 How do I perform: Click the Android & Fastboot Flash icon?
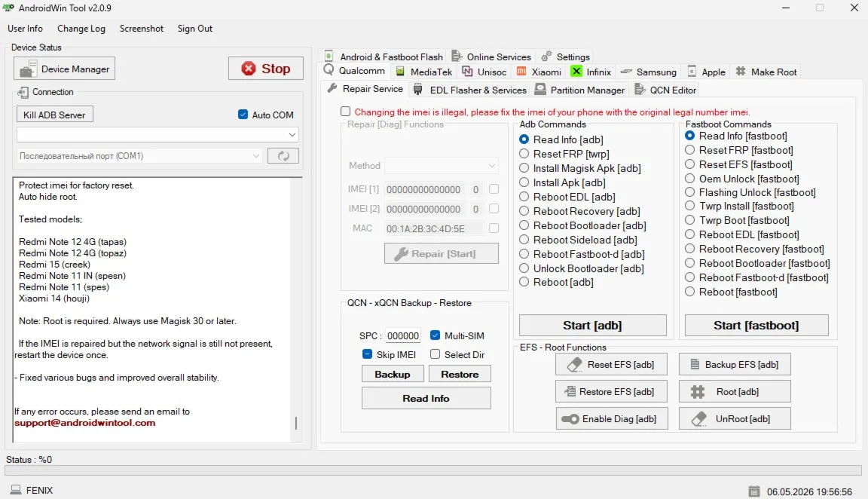[329, 56]
